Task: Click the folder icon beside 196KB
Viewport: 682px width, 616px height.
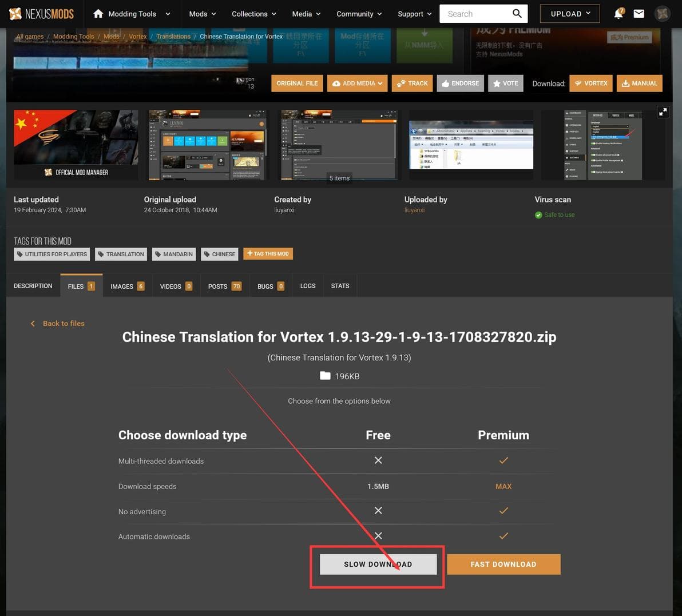Action: tap(325, 376)
